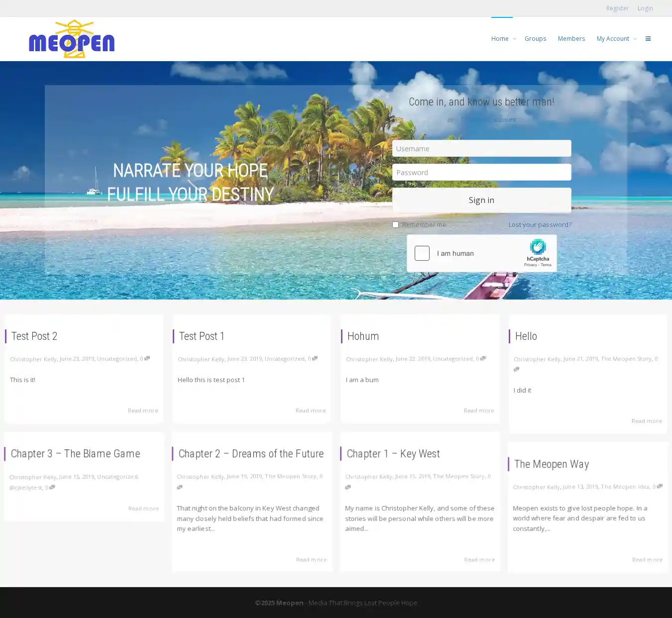672x618 pixels.
Task: Click the Password input field
Action: (481, 172)
